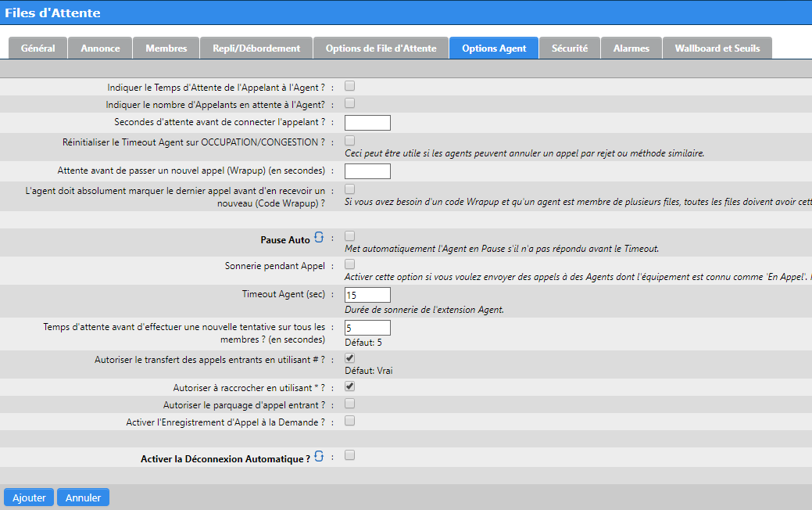Click the Ajouter button
Image resolution: width=812 pixels, height=510 pixels.
coord(29,497)
